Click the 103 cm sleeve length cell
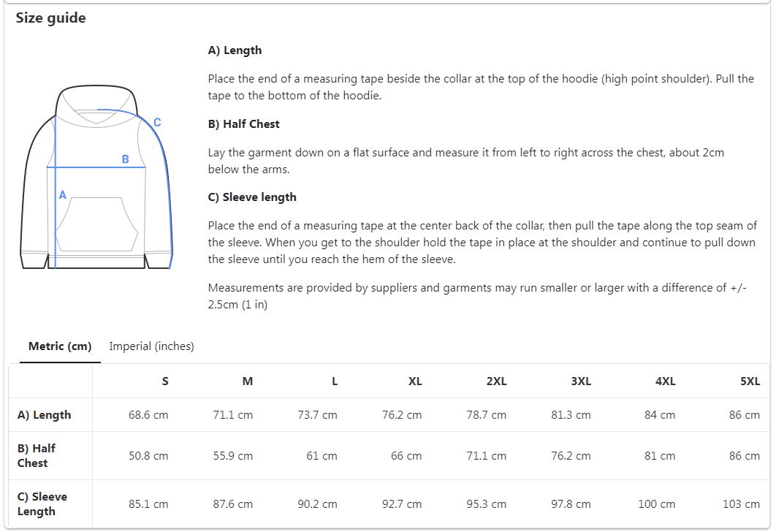The height and width of the screenshot is (532, 776). (x=741, y=503)
